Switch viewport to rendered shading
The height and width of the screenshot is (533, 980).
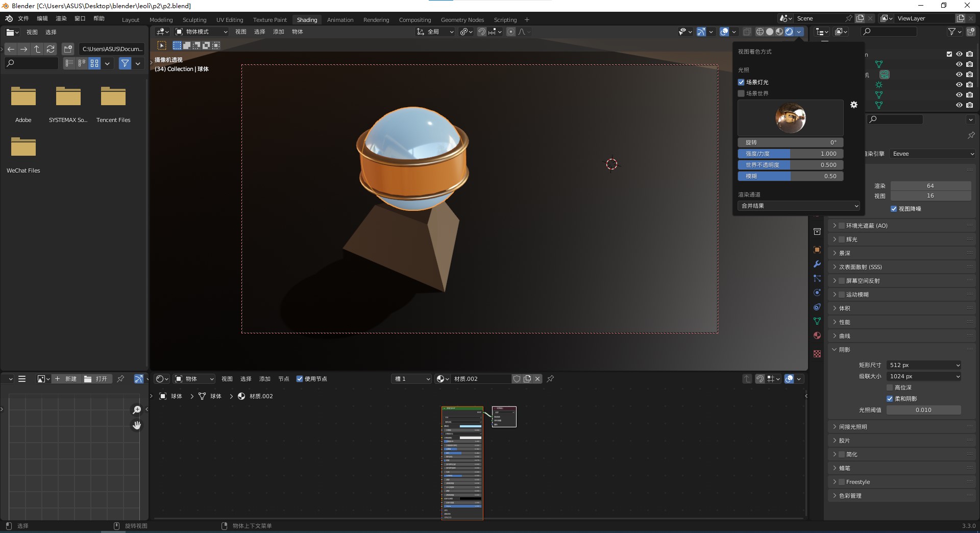789,32
